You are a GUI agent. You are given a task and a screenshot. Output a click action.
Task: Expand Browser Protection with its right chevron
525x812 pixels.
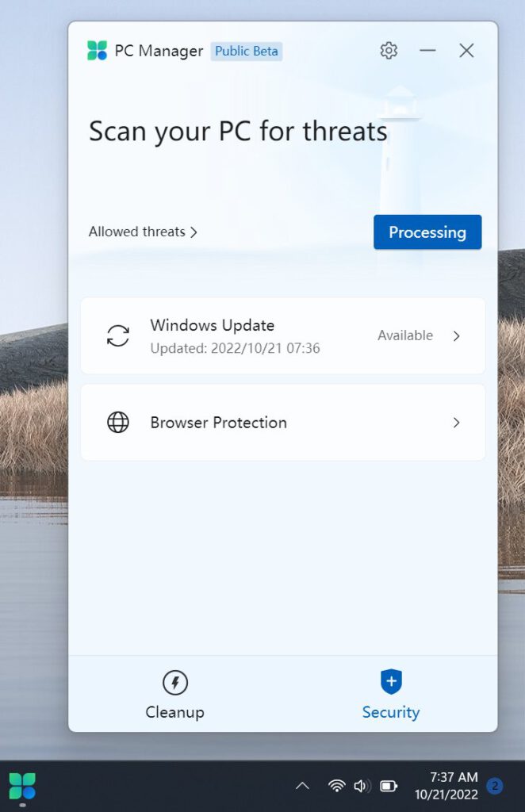tap(456, 423)
